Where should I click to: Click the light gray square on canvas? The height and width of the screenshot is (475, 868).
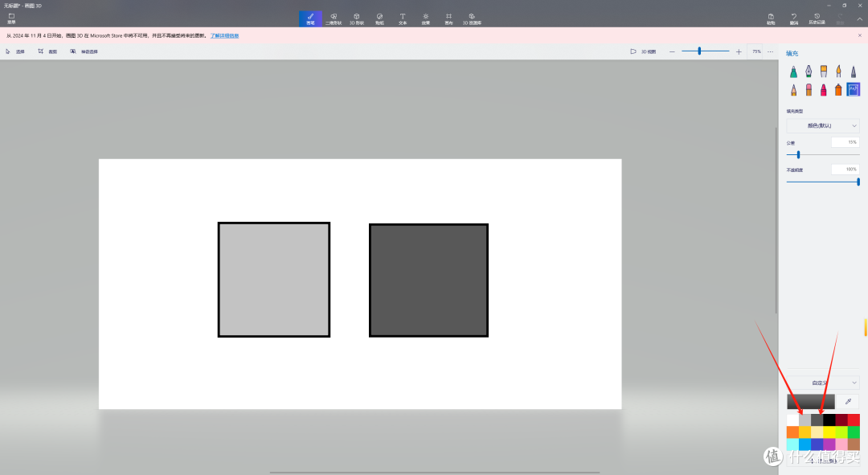click(274, 280)
